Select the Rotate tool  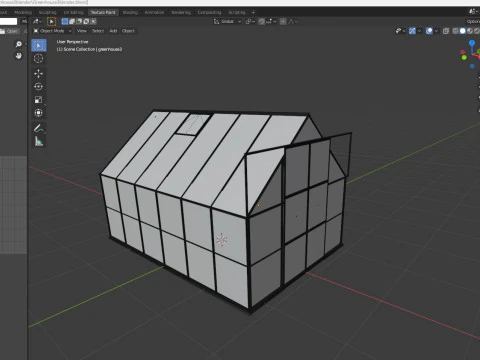tap(39, 87)
